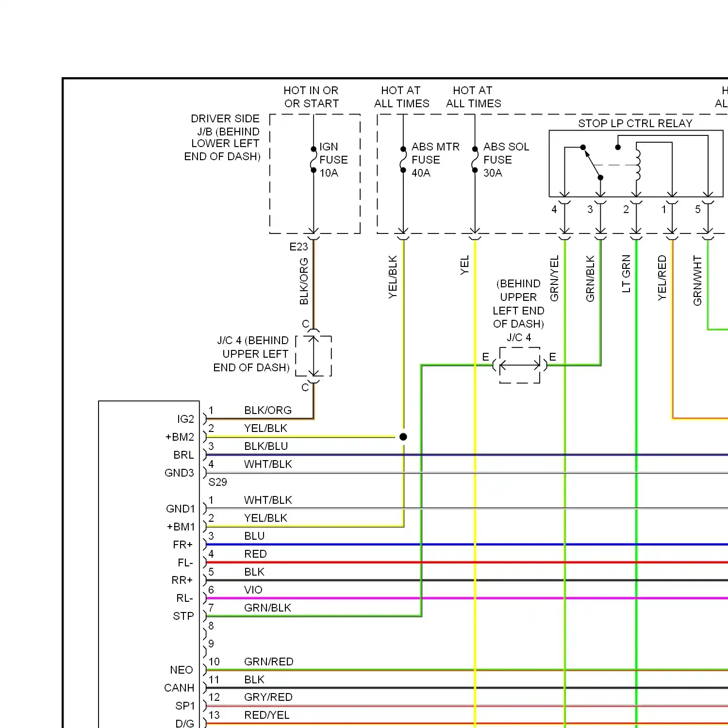Click the +BM2 terminal name
This screenshot has width=728, height=728.
click(x=180, y=437)
